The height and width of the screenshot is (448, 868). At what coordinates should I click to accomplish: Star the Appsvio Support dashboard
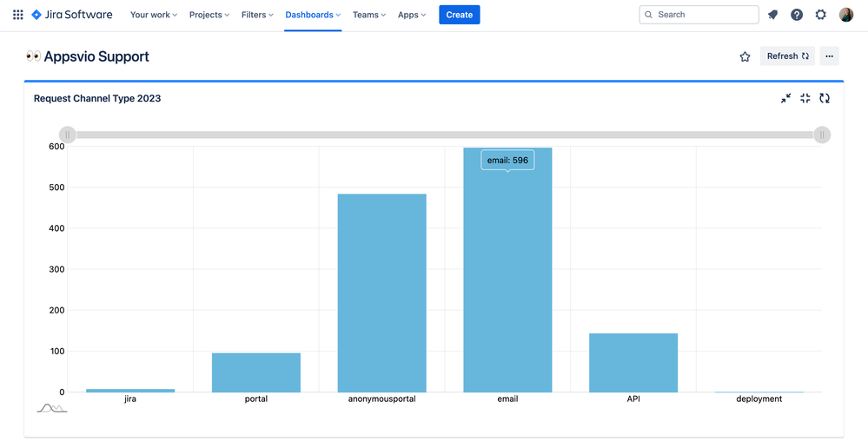(x=745, y=56)
